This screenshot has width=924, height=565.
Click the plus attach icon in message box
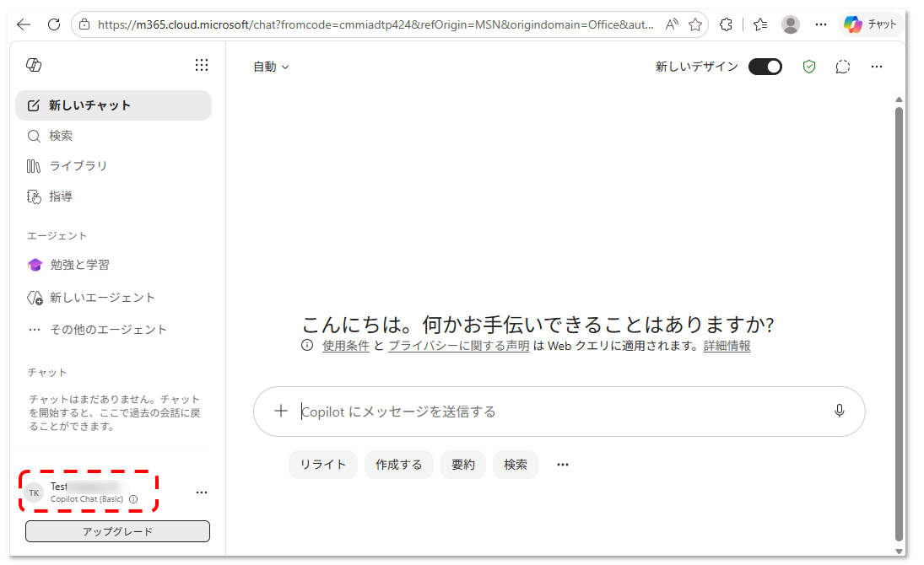pyautogui.click(x=281, y=412)
